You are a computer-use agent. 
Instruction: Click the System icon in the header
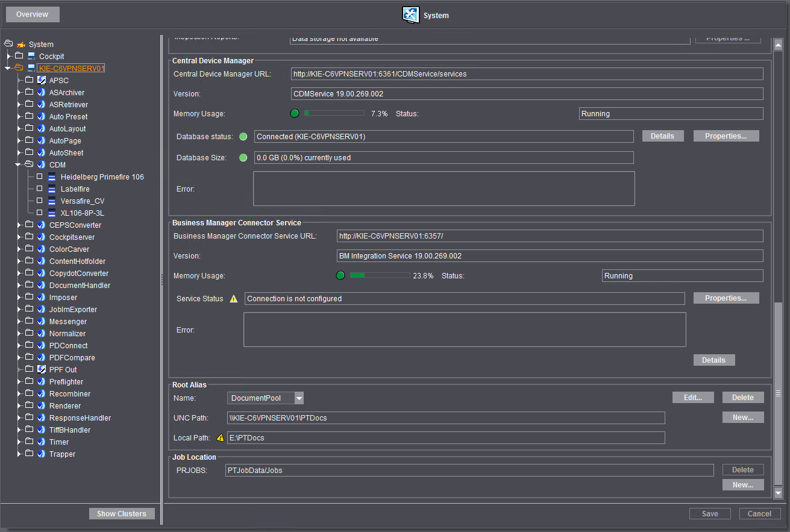(411, 15)
